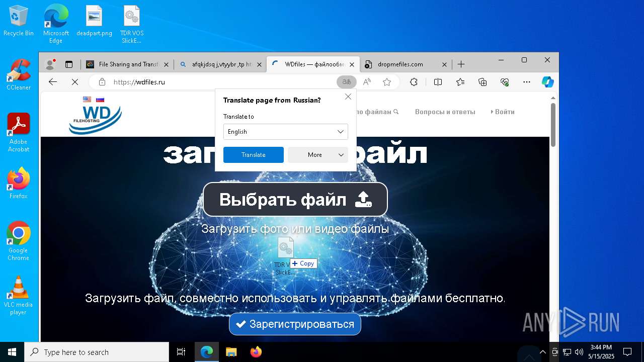This screenshot has height=362, width=644.
Task: Select deadpart.png file on desktop
Action: click(94, 21)
